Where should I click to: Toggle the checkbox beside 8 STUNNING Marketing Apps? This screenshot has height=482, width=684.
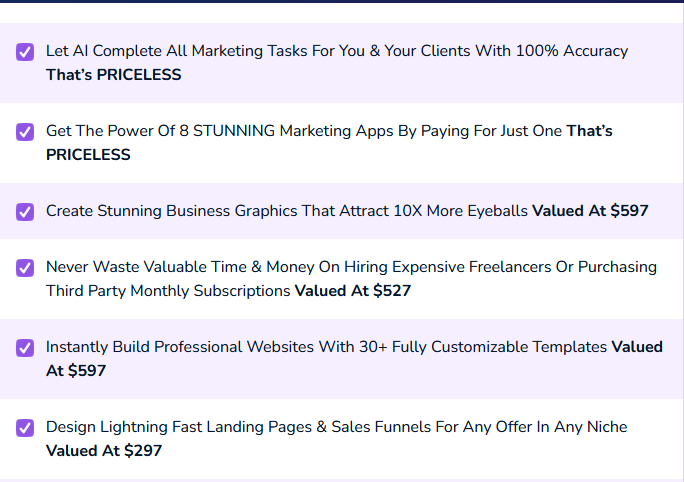coord(26,132)
